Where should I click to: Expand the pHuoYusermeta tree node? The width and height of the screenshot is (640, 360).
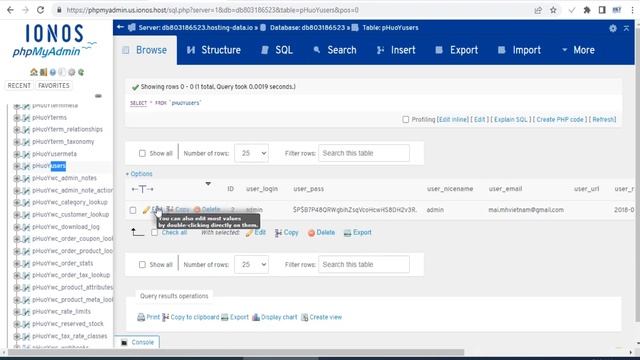point(17,154)
